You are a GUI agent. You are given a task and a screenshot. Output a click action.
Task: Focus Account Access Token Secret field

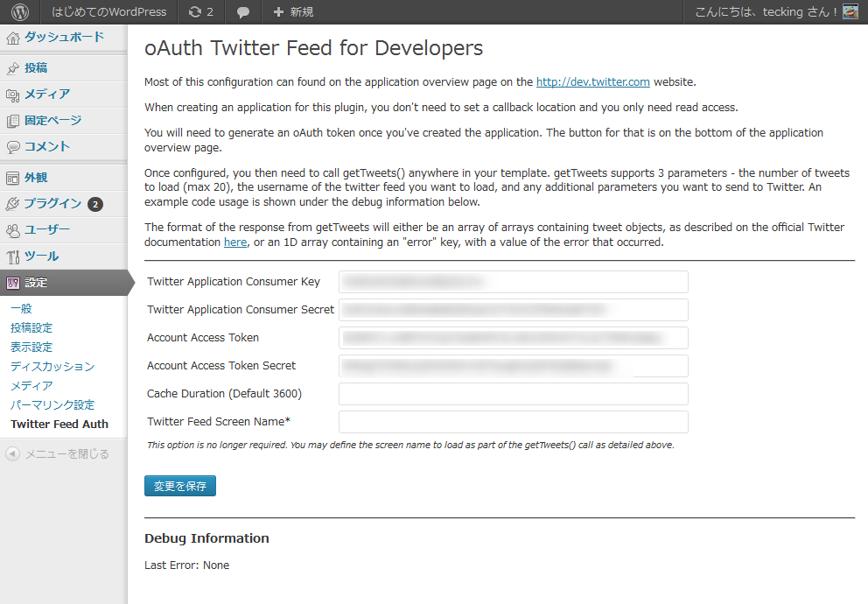(513, 366)
